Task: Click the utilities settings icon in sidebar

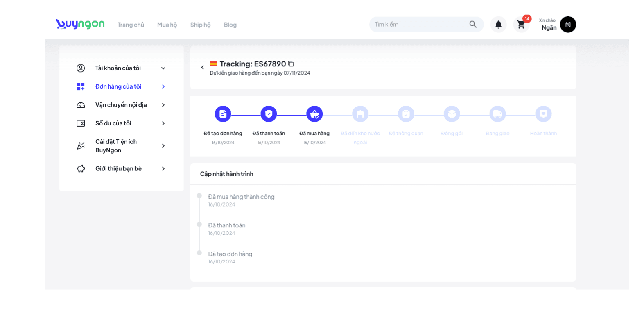Action: coord(81,146)
